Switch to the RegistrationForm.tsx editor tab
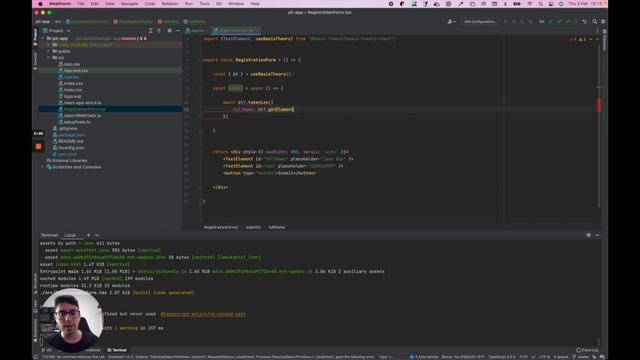 (236, 31)
